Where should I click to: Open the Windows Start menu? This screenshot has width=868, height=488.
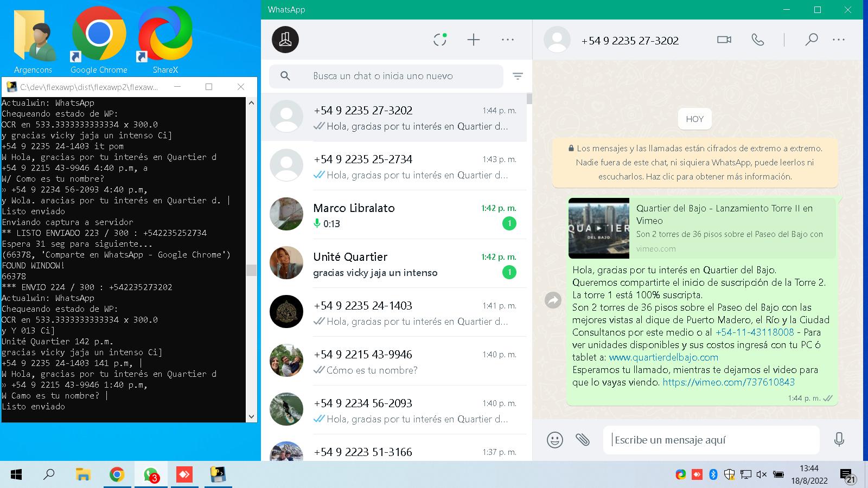pos(16,475)
